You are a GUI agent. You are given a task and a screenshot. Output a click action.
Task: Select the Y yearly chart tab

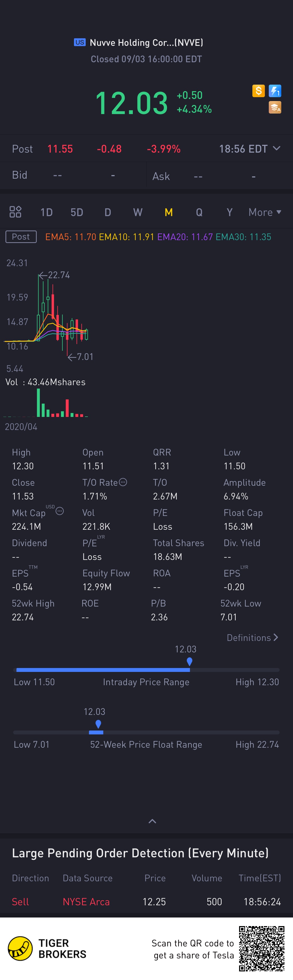[229, 212]
